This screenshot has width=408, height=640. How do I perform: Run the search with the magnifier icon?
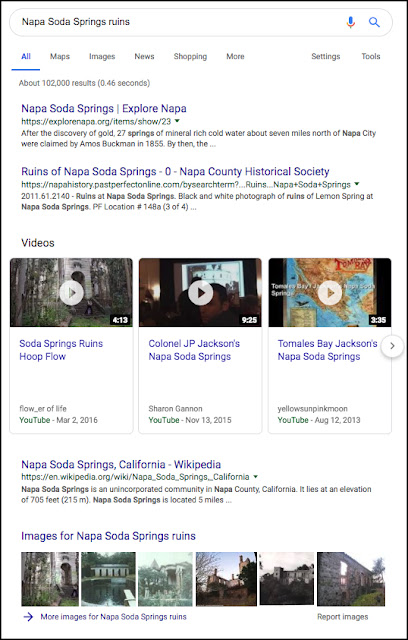pyautogui.click(x=374, y=22)
